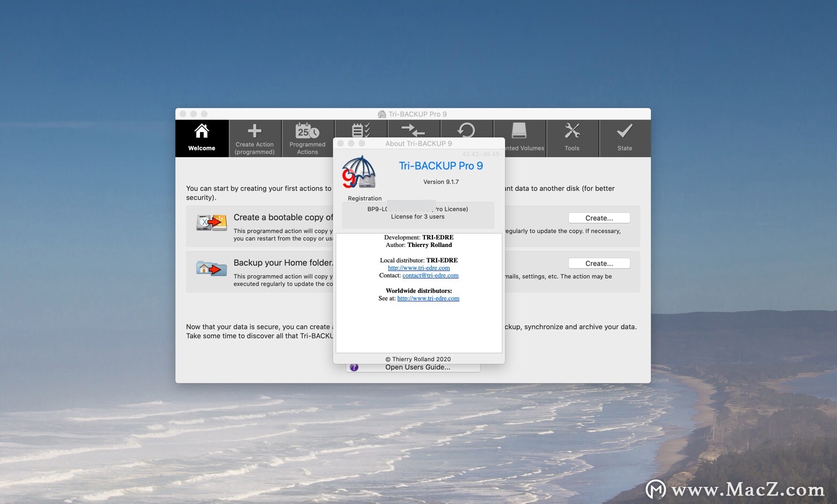Click Create... for the Home folder backup
Image resolution: width=837 pixels, height=504 pixels.
pos(599,263)
